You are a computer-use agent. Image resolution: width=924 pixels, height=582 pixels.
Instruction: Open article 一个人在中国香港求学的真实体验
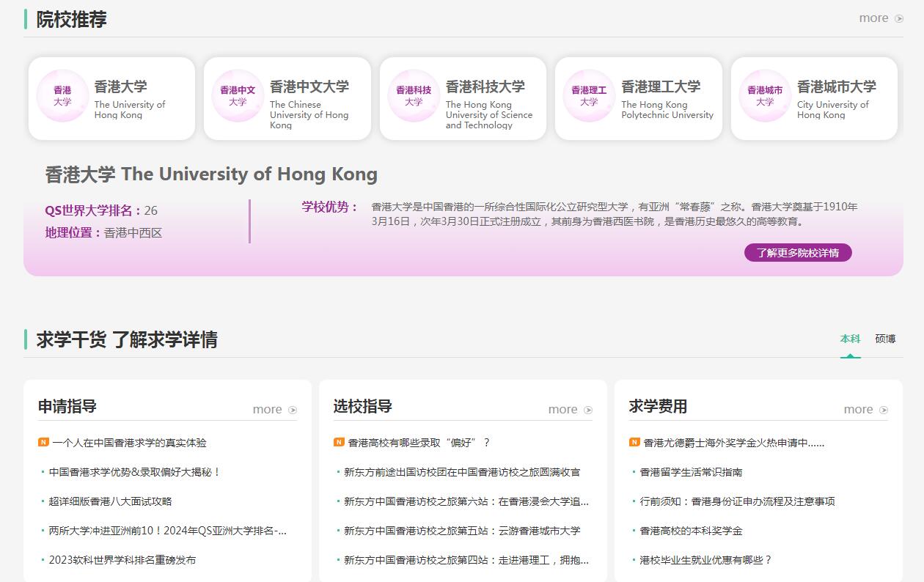click(x=129, y=443)
